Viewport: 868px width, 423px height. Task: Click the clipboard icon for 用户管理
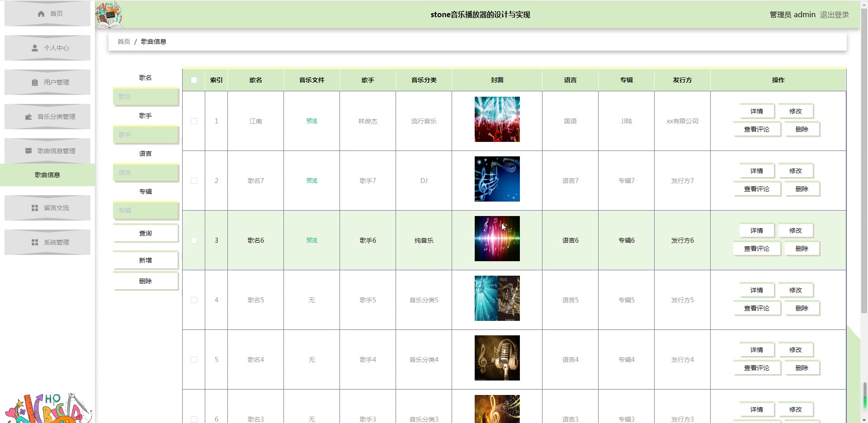coord(35,82)
